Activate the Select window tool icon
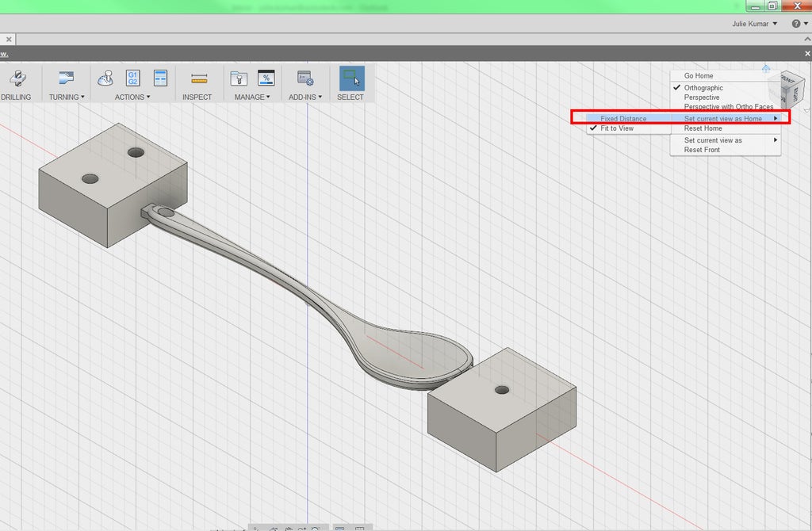Screen dimensions: 812x531 coord(351,78)
